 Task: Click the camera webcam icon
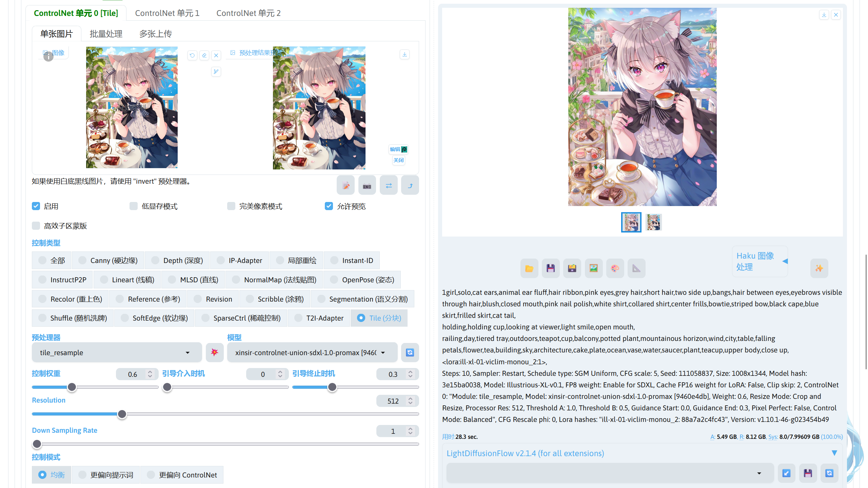(x=367, y=186)
